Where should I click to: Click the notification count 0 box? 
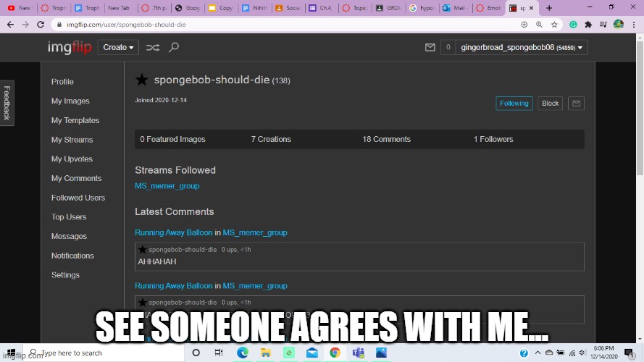pyautogui.click(x=448, y=47)
